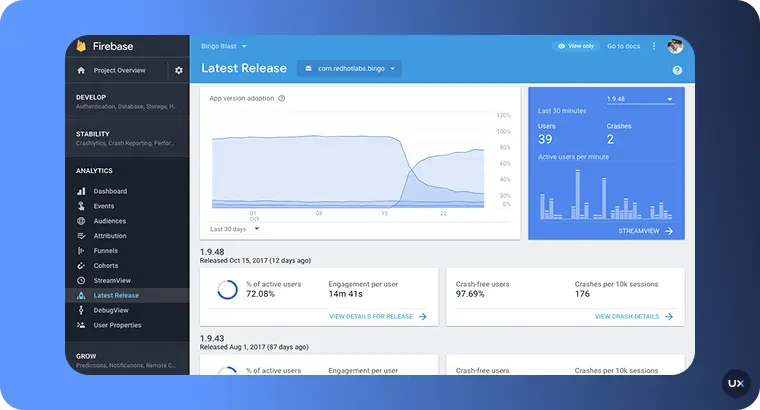760x410 pixels.
Task: Click arrow next to View Crash Details
Action: [x=669, y=316]
